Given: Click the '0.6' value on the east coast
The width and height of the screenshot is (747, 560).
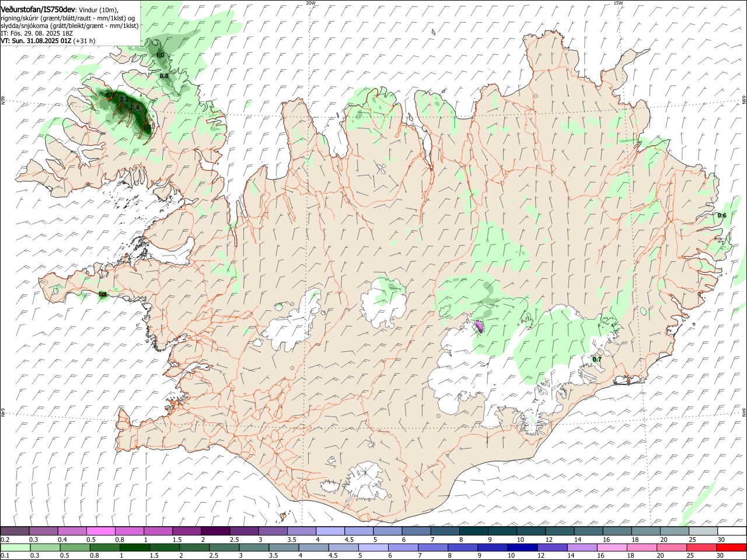Looking at the screenshot, I should (x=722, y=216).
